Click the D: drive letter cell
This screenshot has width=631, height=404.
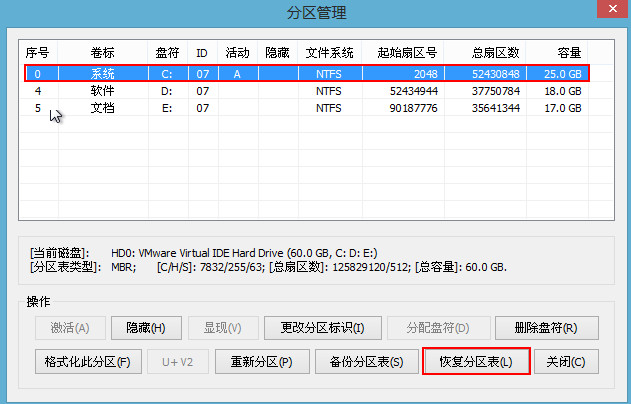point(167,91)
